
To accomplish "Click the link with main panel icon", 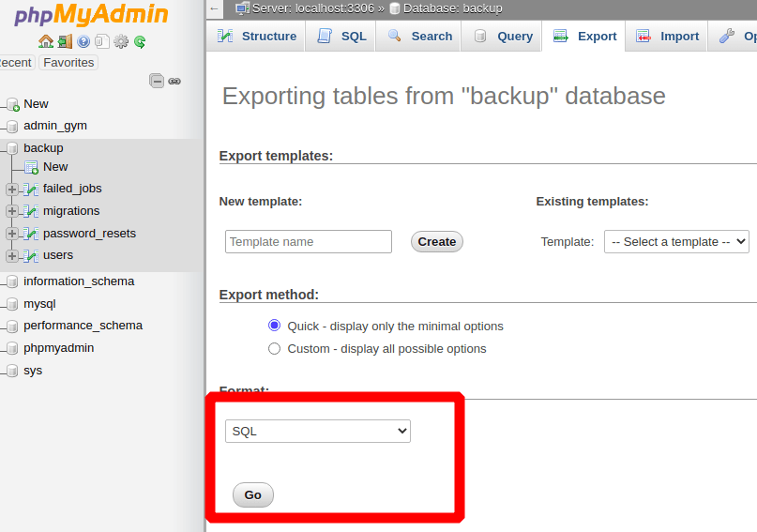I will [174, 81].
